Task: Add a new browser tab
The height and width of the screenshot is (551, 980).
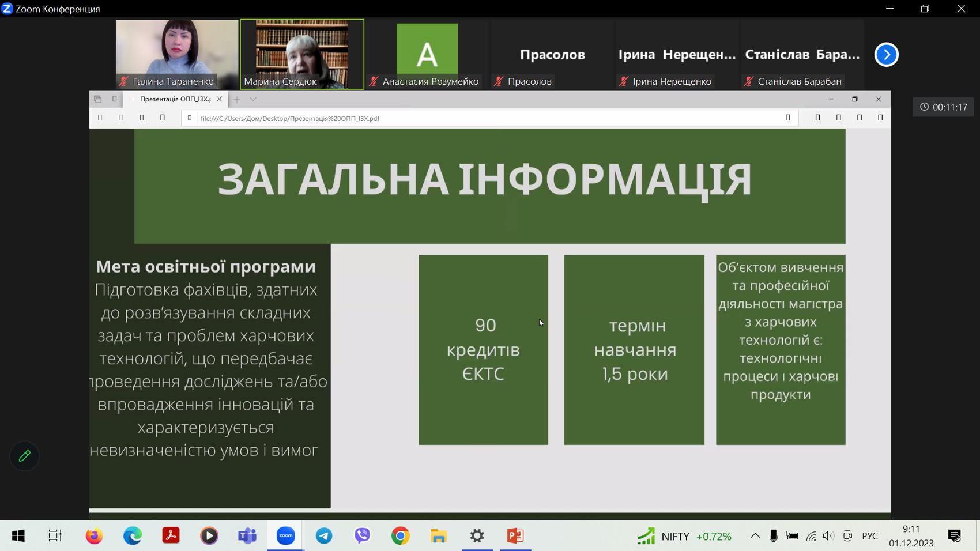Action: [x=237, y=99]
